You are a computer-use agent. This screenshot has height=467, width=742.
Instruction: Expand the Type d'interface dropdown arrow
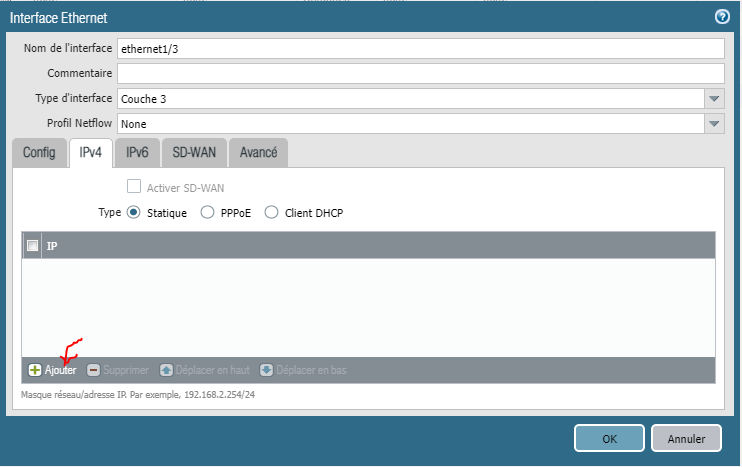coord(714,99)
